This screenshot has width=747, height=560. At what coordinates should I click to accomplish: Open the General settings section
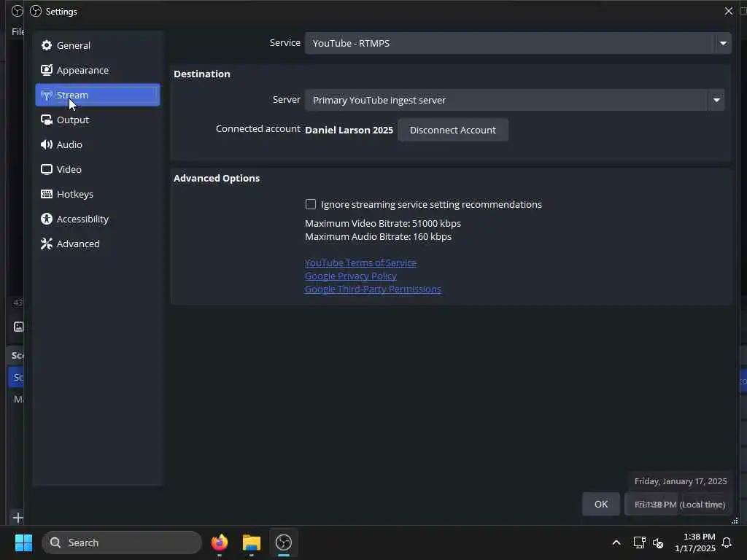[x=98, y=45]
